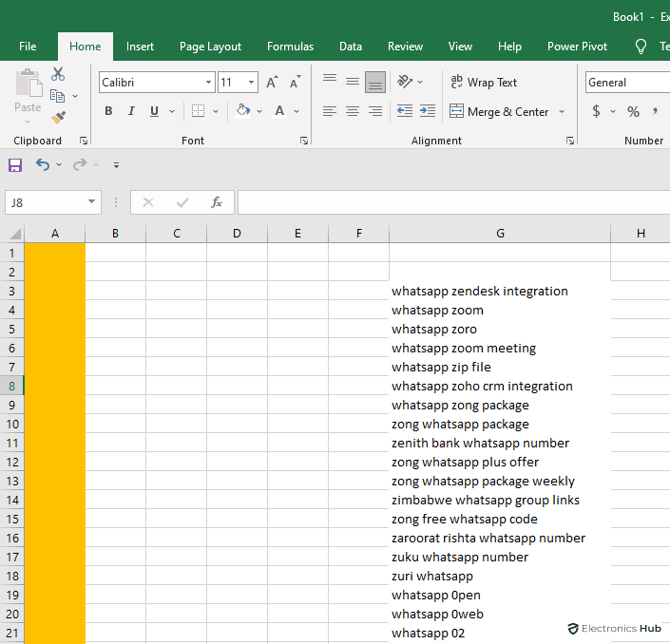The image size is (670, 644).
Task: Select Middle Align icon
Action: (x=353, y=82)
